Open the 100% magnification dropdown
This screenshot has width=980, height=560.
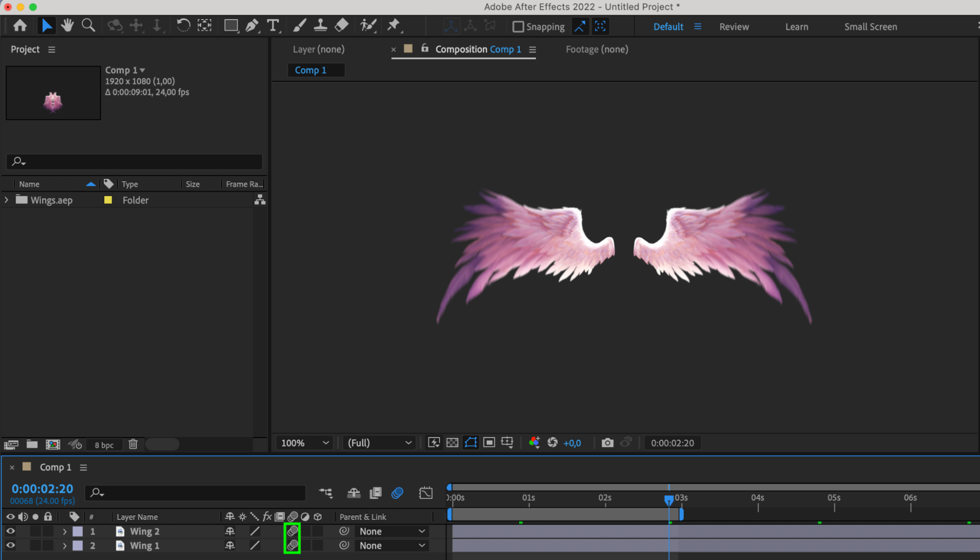point(304,443)
